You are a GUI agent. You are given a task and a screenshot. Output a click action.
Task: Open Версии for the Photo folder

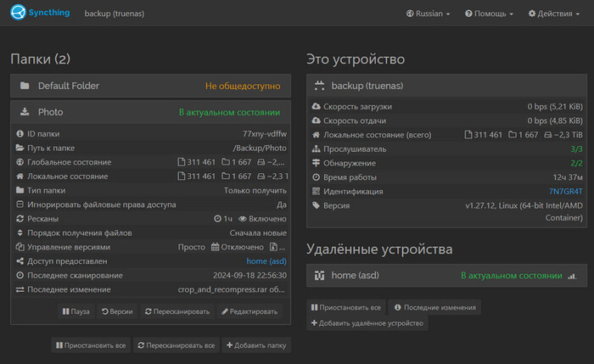[x=117, y=311]
